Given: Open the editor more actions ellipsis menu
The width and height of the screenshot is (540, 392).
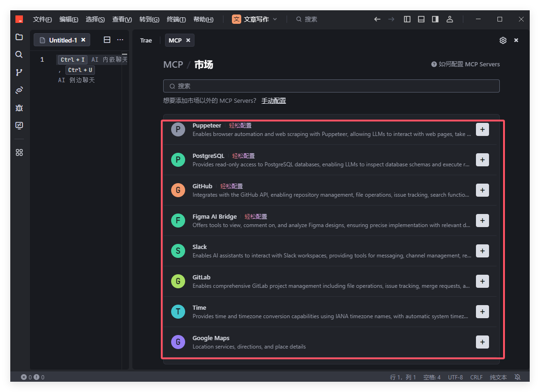Looking at the screenshot, I should [120, 40].
